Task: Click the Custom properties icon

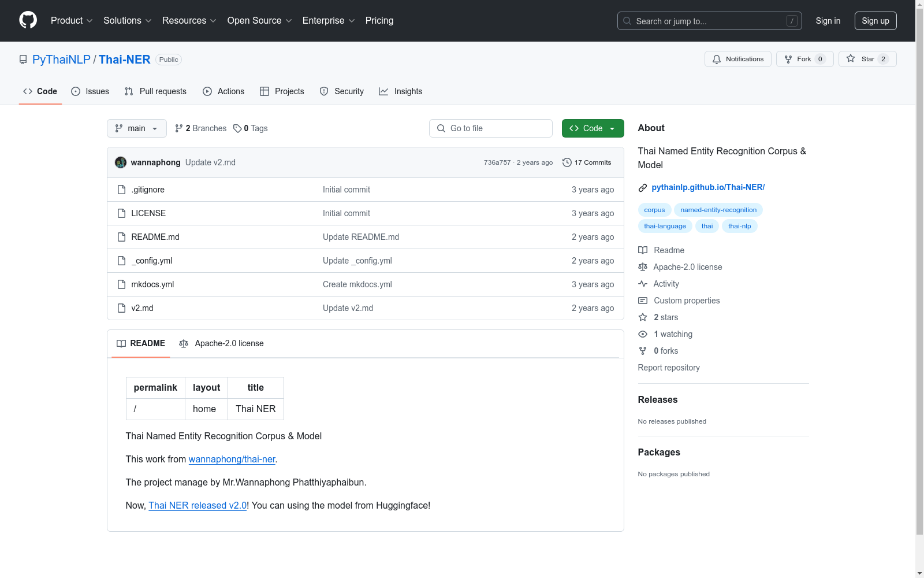Action: tap(643, 301)
